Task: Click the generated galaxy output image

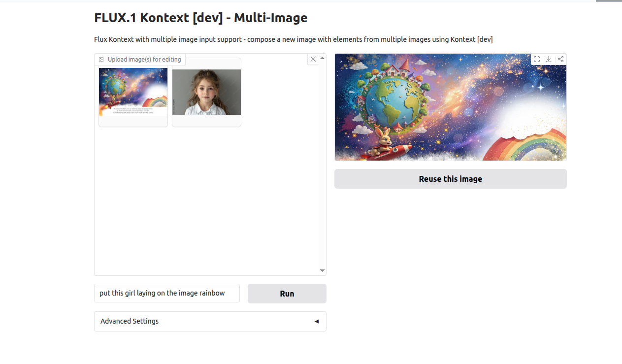Action: (451, 107)
